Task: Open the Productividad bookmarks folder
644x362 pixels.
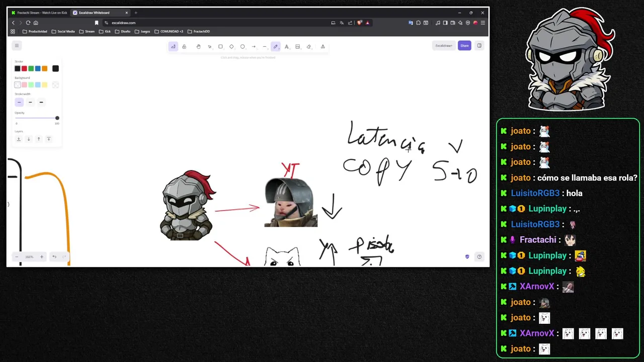Action: click(x=35, y=31)
